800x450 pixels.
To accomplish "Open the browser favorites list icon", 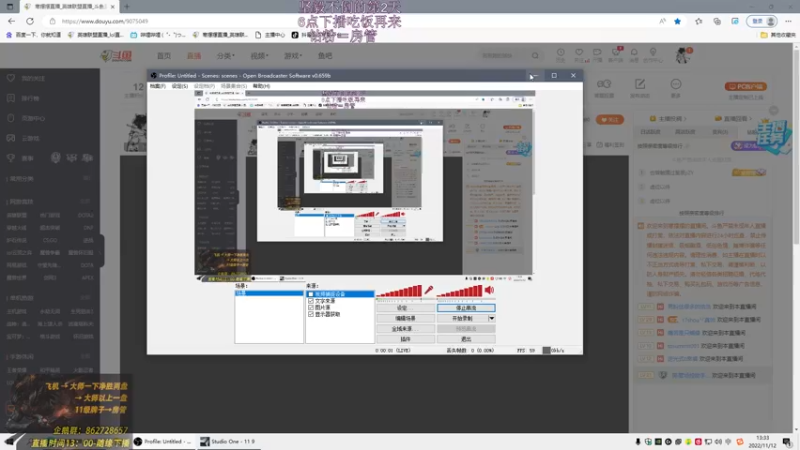I will coord(698,21).
